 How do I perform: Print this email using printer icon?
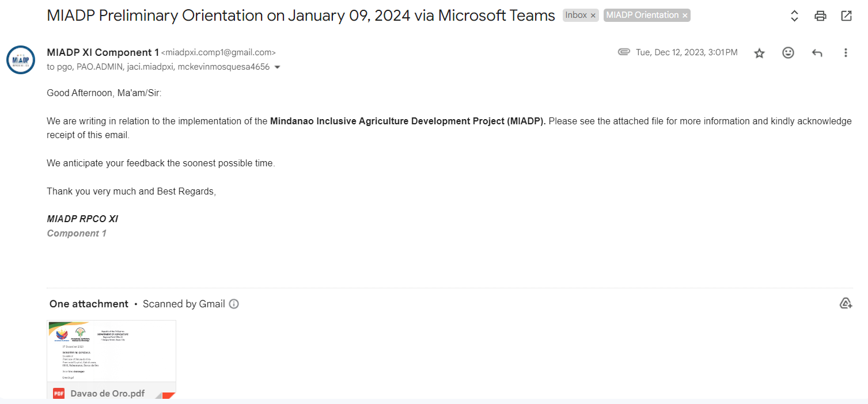click(x=820, y=16)
